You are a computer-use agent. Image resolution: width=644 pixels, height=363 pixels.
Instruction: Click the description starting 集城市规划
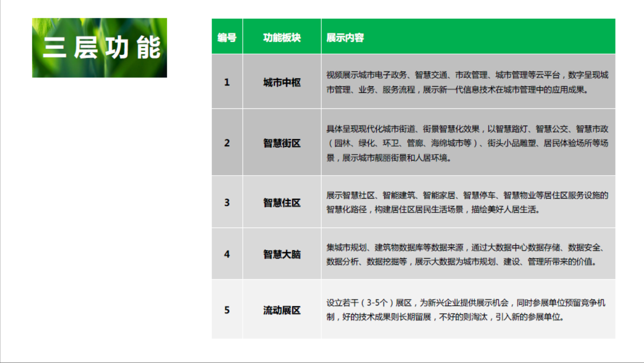coord(468,254)
